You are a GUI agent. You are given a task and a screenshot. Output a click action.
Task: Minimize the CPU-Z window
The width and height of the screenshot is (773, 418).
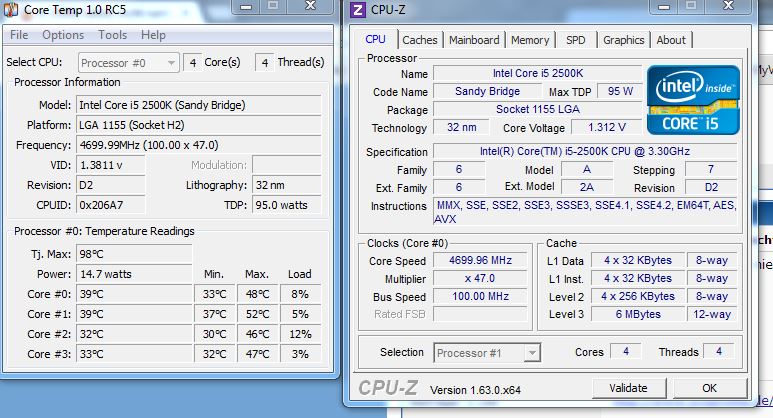point(664,6)
